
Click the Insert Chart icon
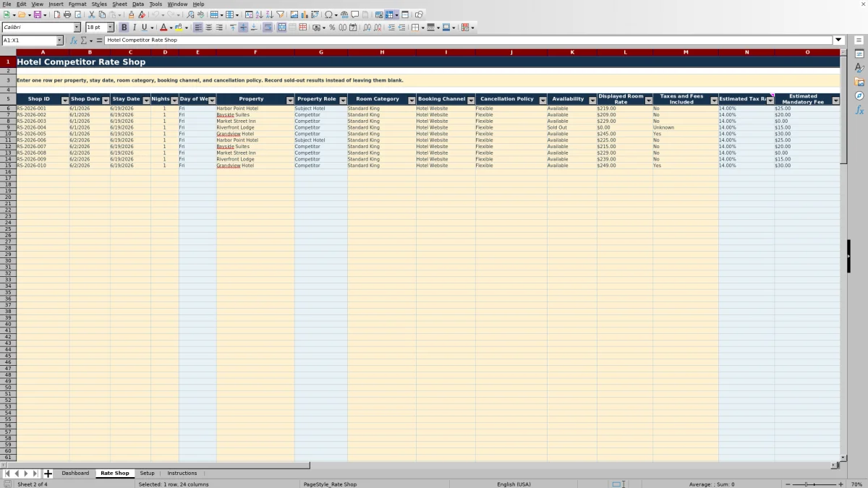click(x=305, y=14)
